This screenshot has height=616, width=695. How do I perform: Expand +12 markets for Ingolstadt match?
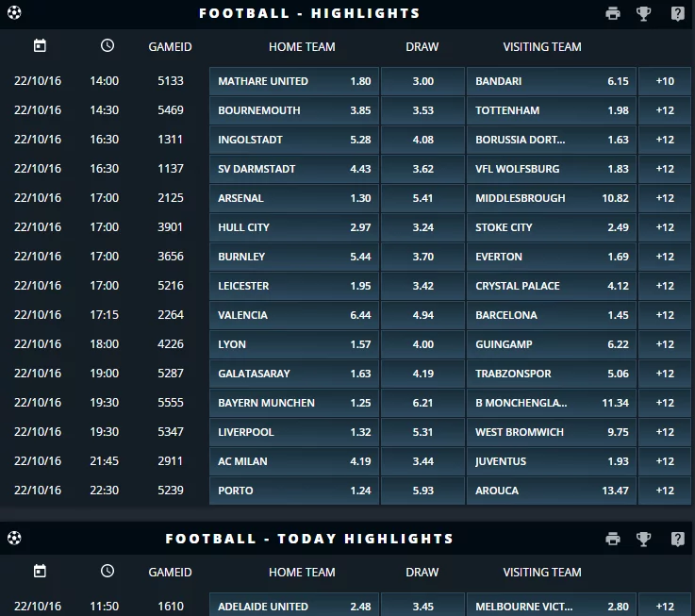pos(665,140)
